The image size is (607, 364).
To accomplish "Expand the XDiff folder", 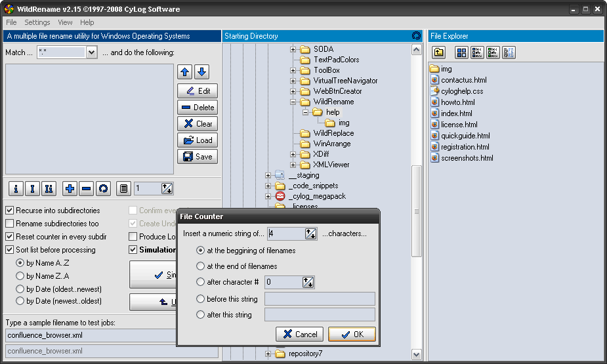I will coord(293,154).
